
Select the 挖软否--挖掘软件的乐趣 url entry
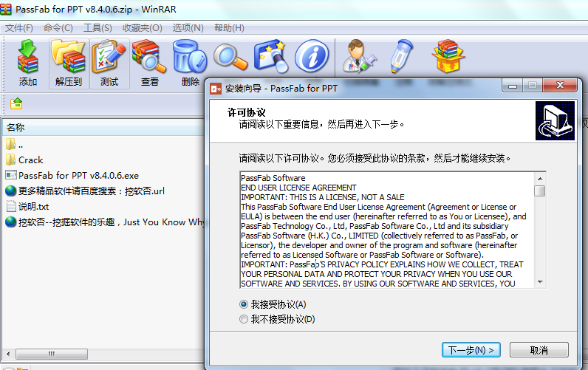pos(105,222)
